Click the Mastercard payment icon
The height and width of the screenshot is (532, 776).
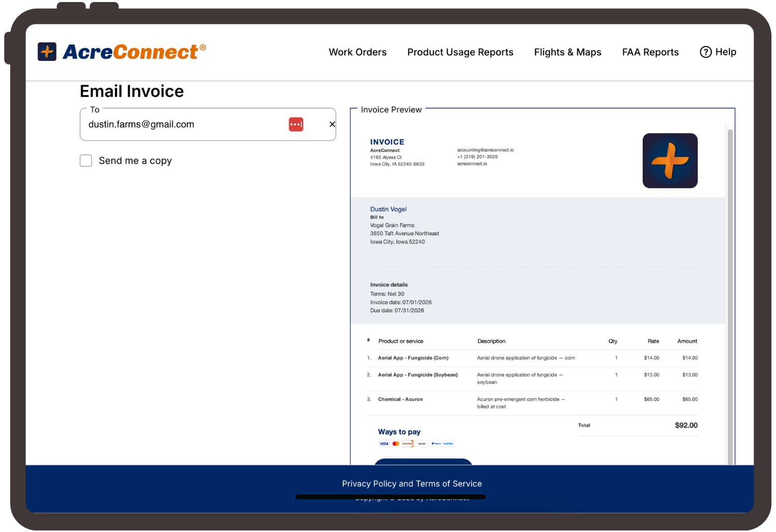tap(396, 444)
